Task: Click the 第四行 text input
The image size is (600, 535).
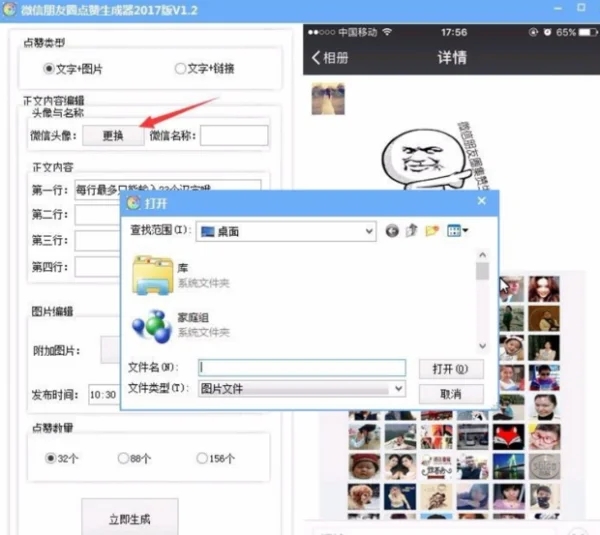Action: tap(97, 267)
